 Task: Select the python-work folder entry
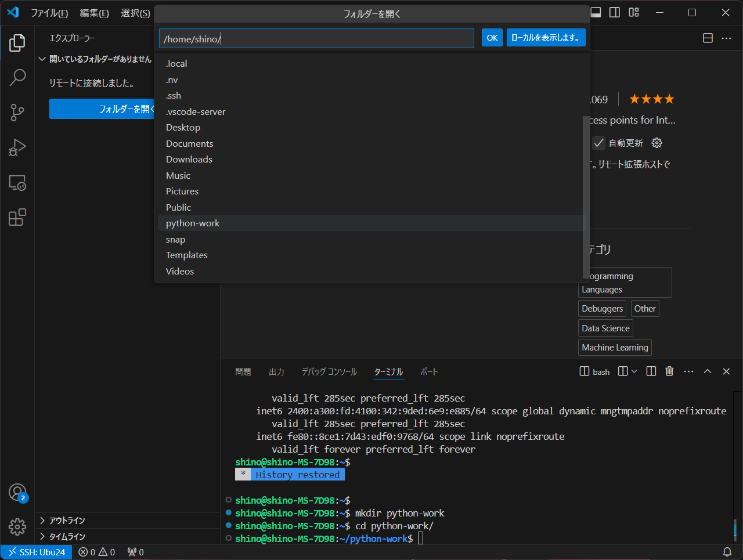193,223
